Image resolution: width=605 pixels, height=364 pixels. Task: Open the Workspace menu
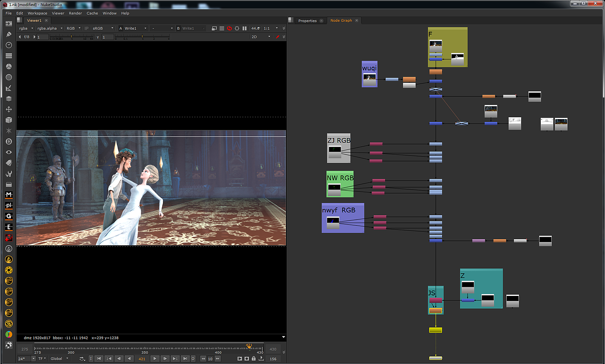tap(37, 13)
